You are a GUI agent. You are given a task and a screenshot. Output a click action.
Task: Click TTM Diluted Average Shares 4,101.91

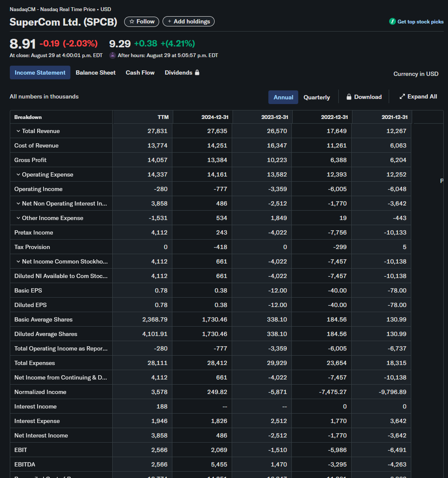[x=155, y=334]
